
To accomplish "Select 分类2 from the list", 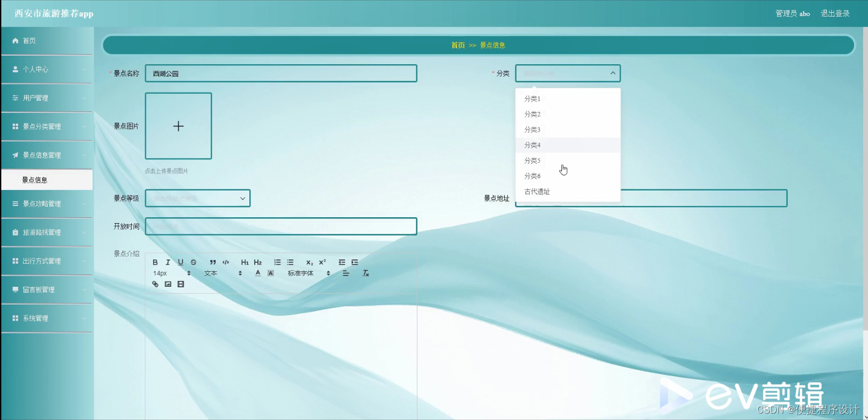I will [x=568, y=114].
